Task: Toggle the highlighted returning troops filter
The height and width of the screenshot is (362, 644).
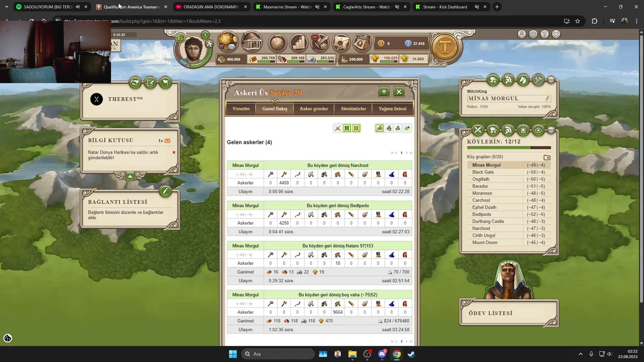Action: [379, 128]
